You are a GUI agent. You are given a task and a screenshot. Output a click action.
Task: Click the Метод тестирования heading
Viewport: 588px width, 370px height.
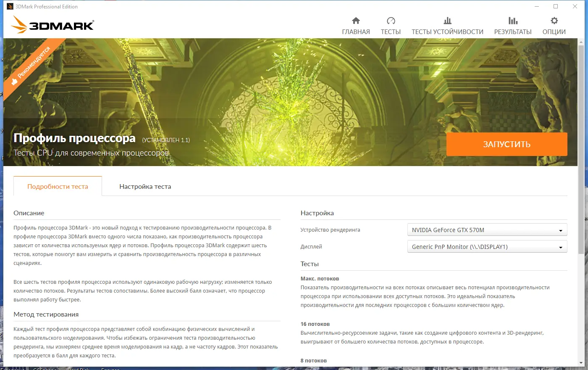(46, 314)
